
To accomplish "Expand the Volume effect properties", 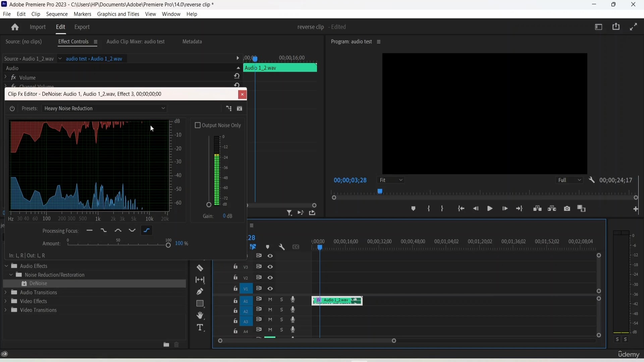I will [5, 77].
